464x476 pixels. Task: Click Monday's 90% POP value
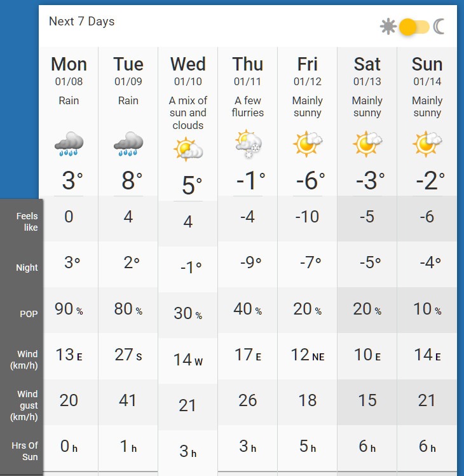pyautogui.click(x=69, y=309)
